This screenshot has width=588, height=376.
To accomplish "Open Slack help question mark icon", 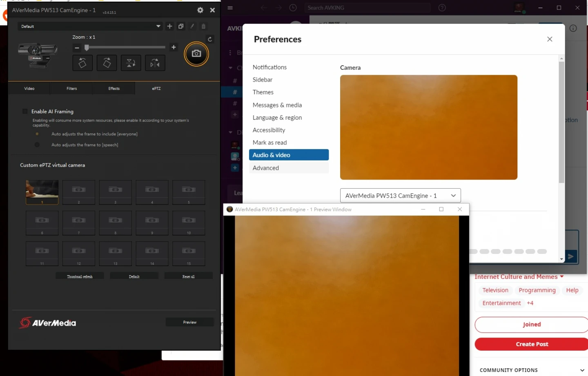I will tap(442, 8).
